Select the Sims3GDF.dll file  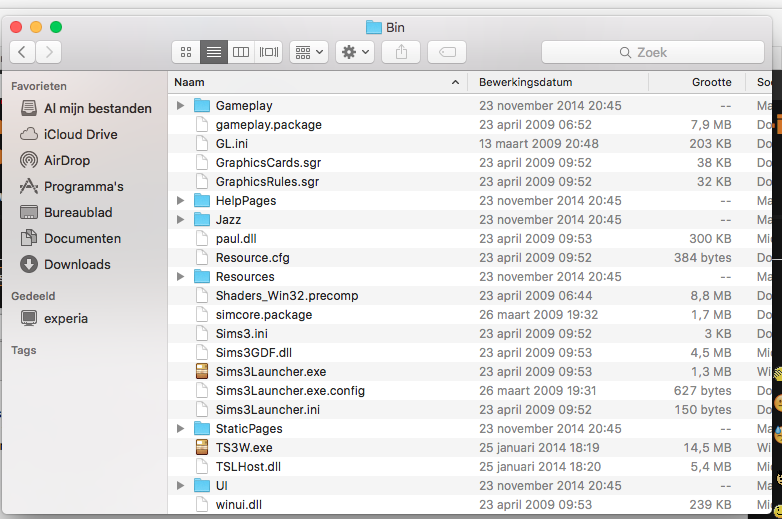[x=253, y=352]
